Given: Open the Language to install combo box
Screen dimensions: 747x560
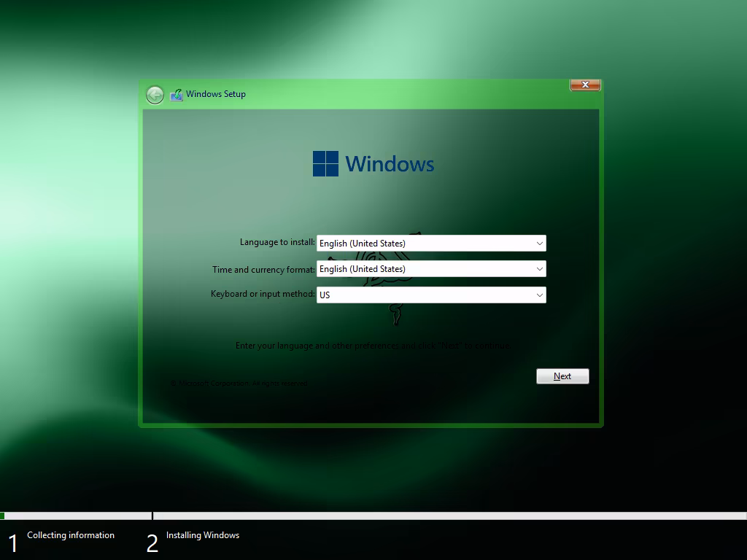Looking at the screenshot, I should click(430, 244).
